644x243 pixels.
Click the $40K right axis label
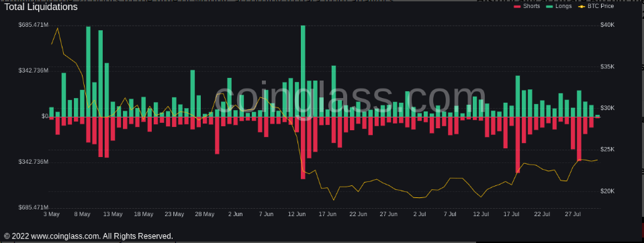click(608, 25)
